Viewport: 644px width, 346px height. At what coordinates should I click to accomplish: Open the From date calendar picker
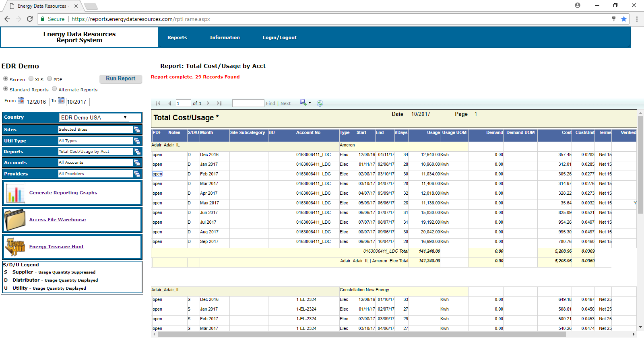21,101
